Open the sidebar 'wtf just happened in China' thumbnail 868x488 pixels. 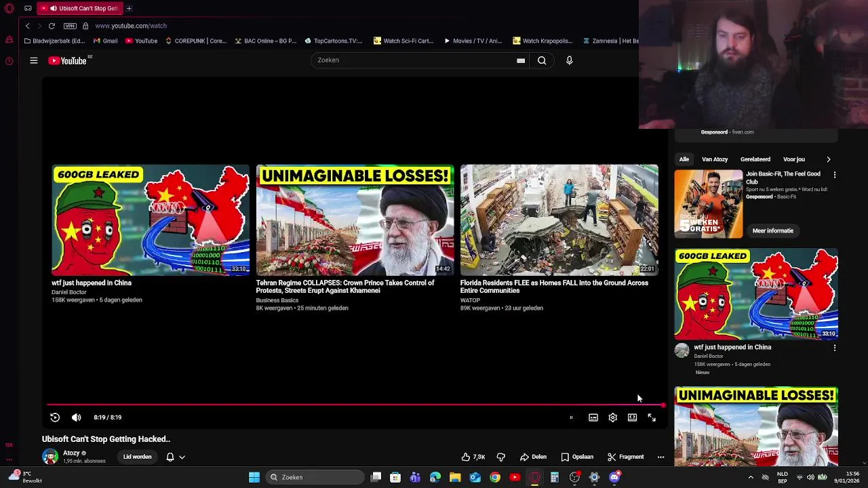coord(756,294)
